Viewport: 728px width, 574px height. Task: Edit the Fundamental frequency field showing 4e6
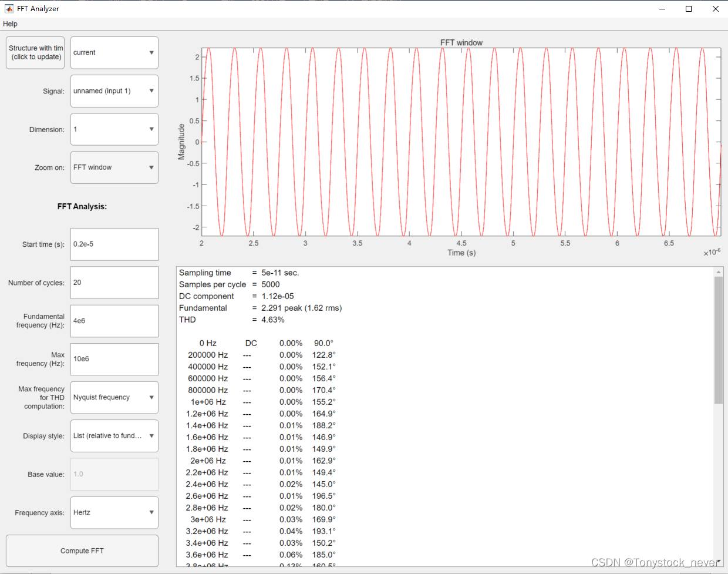click(114, 321)
